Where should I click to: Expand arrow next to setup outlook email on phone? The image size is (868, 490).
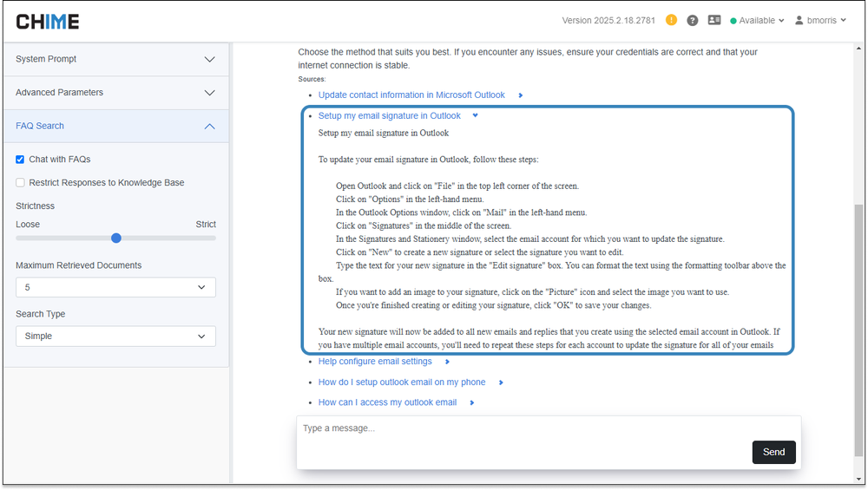tap(501, 382)
